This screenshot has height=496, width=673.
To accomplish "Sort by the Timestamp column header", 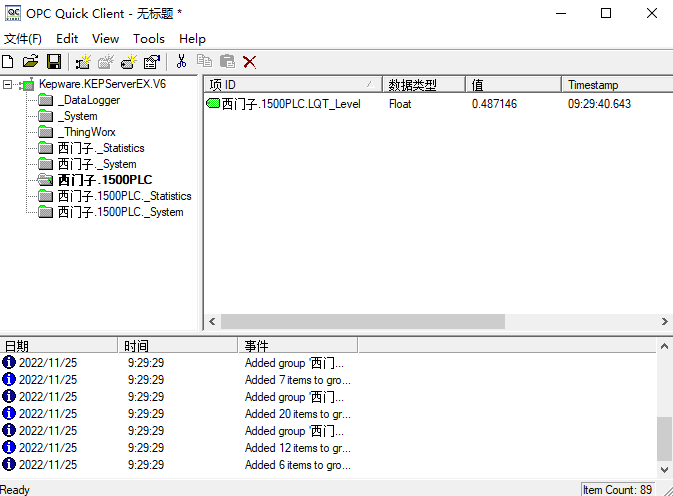I will (x=618, y=85).
